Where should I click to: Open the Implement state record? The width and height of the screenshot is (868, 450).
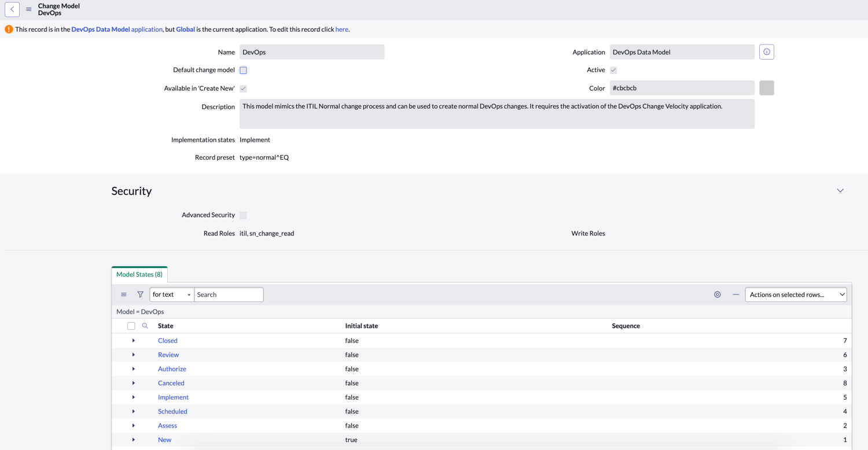click(x=173, y=397)
